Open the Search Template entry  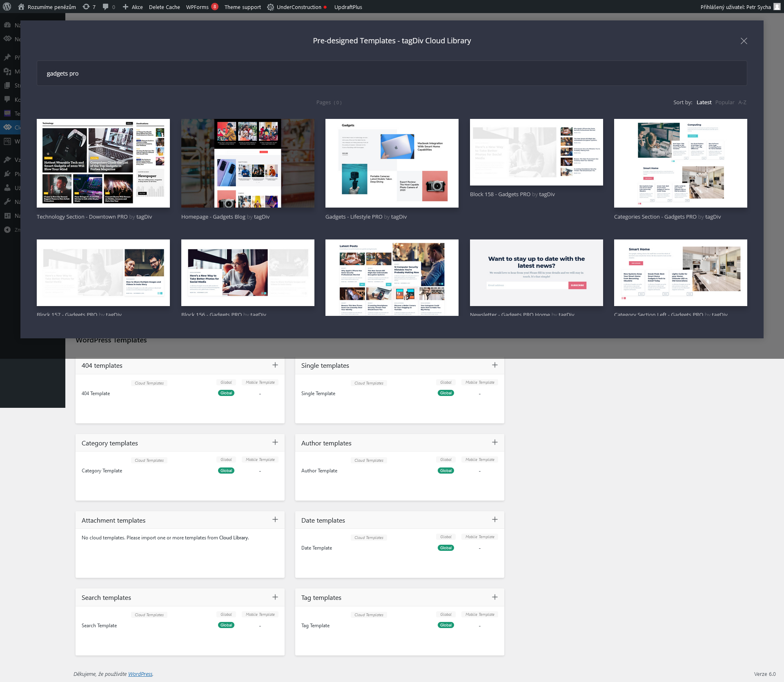point(99,626)
